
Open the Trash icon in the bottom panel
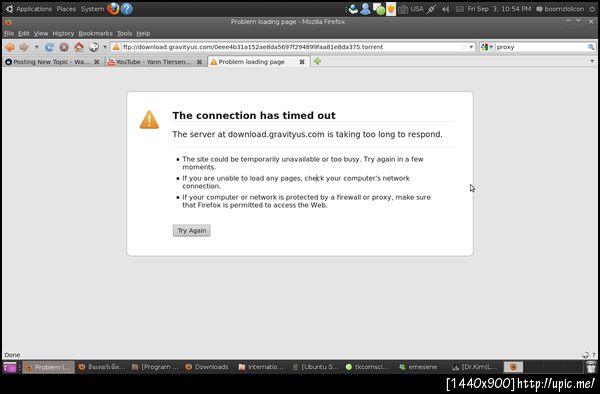pyautogui.click(x=591, y=367)
